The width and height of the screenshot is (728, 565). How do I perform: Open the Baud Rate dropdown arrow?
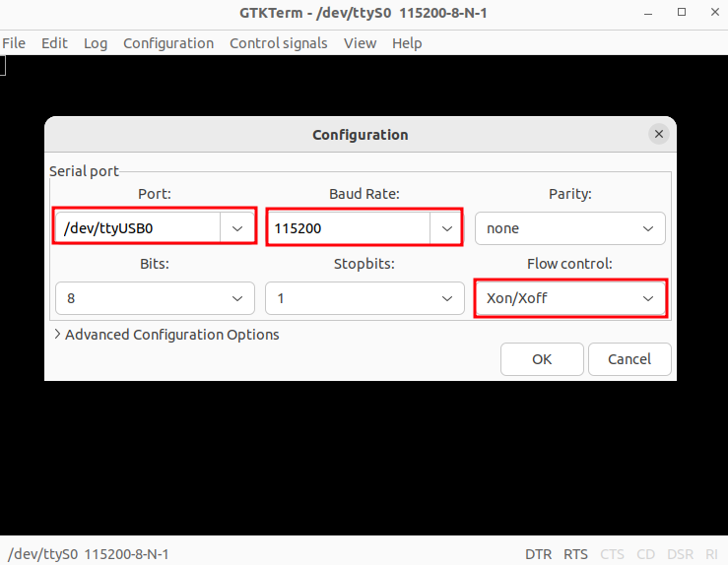446,228
